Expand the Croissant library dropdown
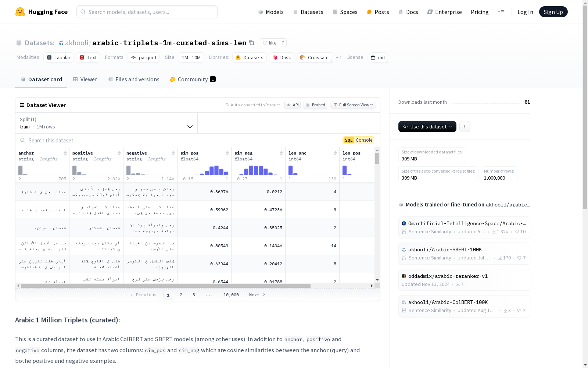Image resolution: width=588 pixels, height=368 pixels. 315,57
